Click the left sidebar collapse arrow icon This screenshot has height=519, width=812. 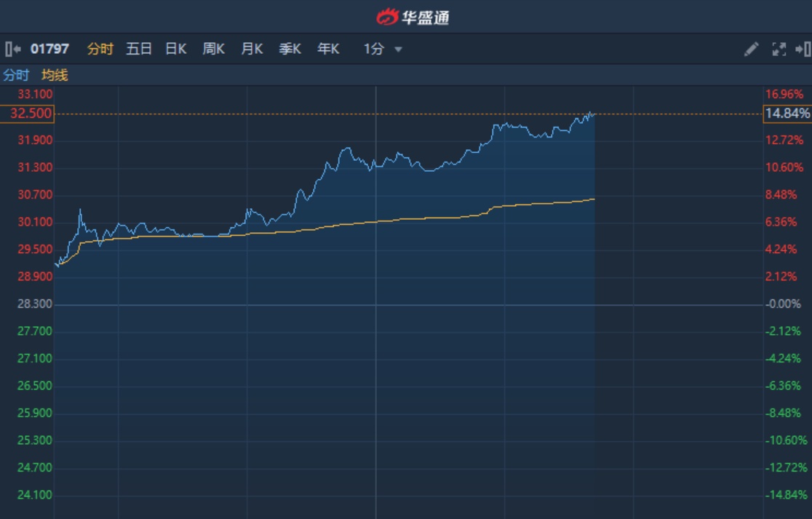13,49
